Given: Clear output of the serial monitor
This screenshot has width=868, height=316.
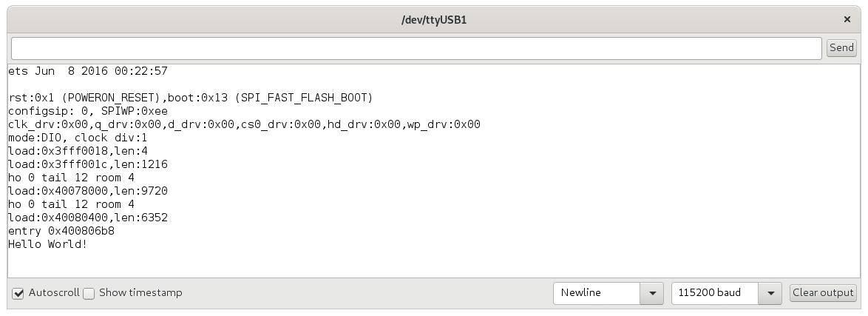Looking at the screenshot, I should pos(823,293).
